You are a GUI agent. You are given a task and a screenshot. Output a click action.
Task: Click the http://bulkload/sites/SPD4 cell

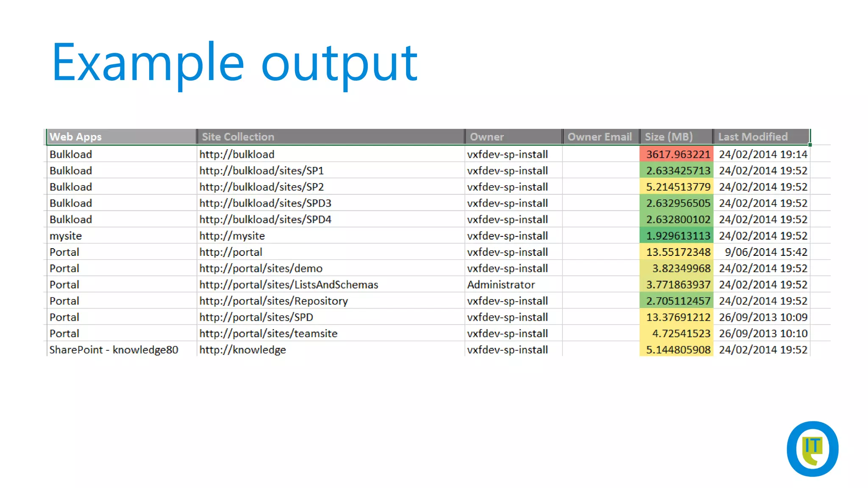[x=331, y=219]
